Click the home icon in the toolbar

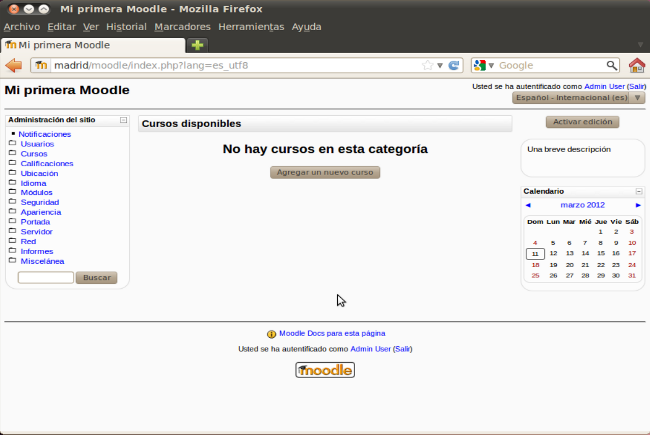(x=636, y=65)
